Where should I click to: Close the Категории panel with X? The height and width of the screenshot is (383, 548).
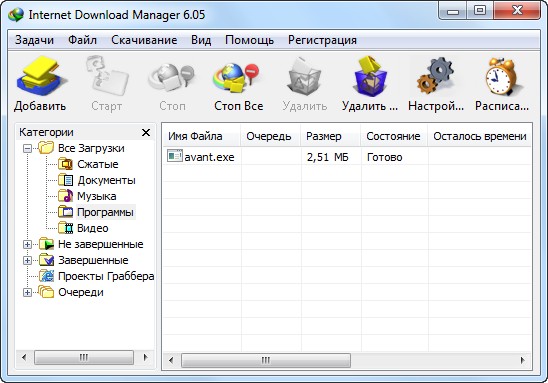[146, 132]
